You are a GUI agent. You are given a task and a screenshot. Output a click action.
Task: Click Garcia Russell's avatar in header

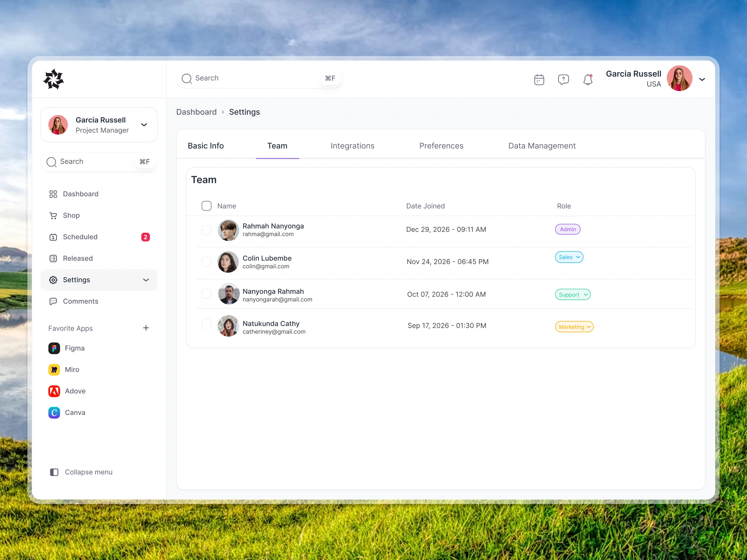679,78
